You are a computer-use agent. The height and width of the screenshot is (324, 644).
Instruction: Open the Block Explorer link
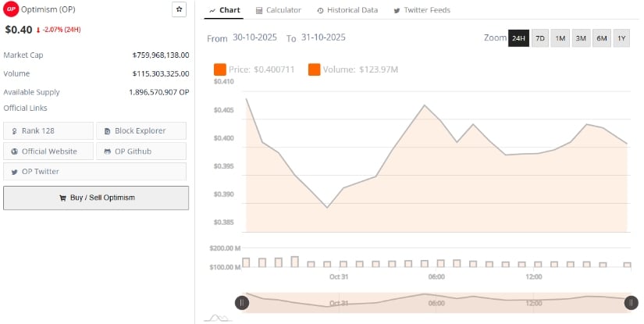pyautogui.click(x=141, y=131)
